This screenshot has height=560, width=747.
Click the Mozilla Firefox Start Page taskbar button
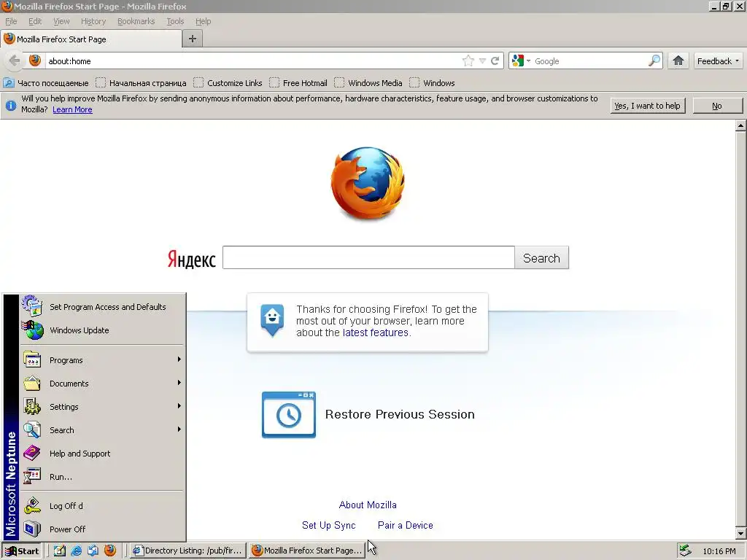307,551
